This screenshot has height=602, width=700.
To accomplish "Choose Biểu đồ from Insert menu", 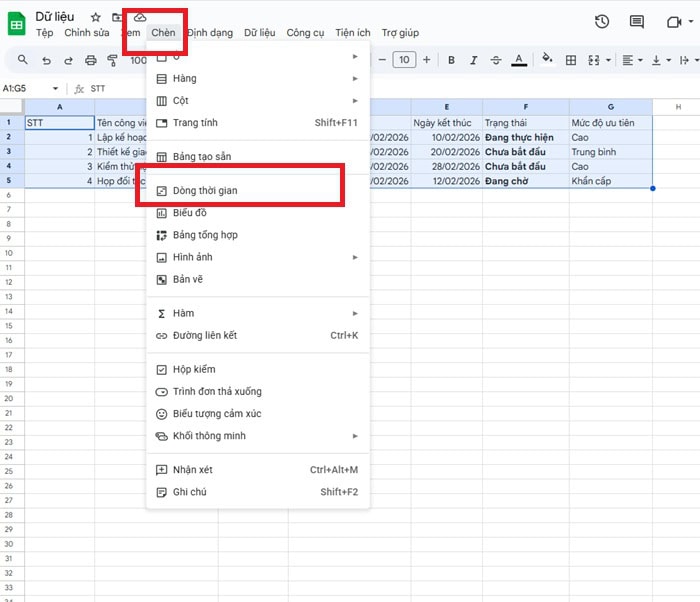I will coord(190,213).
